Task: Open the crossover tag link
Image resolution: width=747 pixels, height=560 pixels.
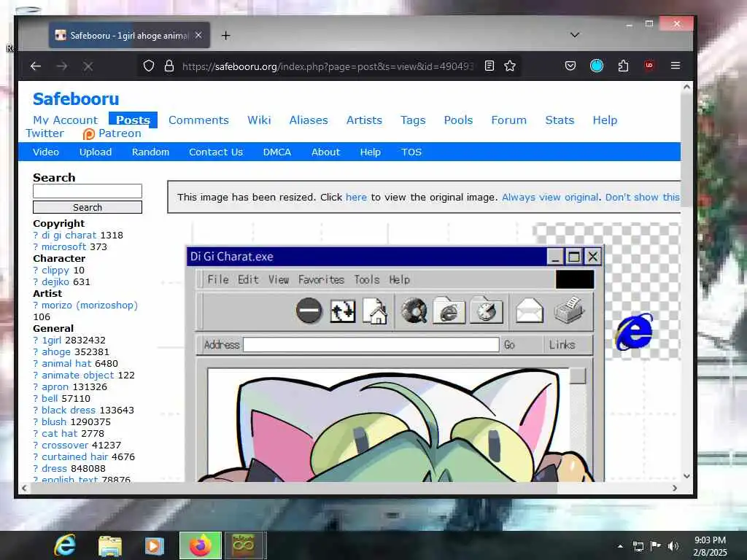Action: point(65,446)
